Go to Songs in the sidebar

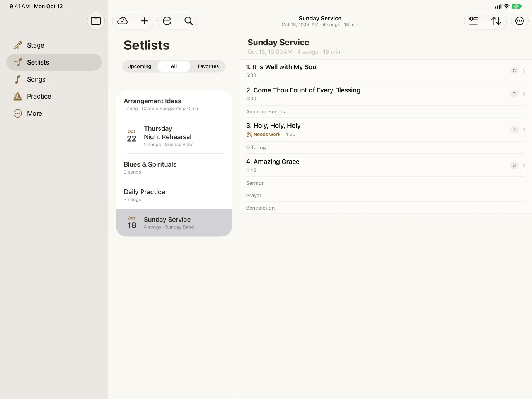click(x=54, y=79)
